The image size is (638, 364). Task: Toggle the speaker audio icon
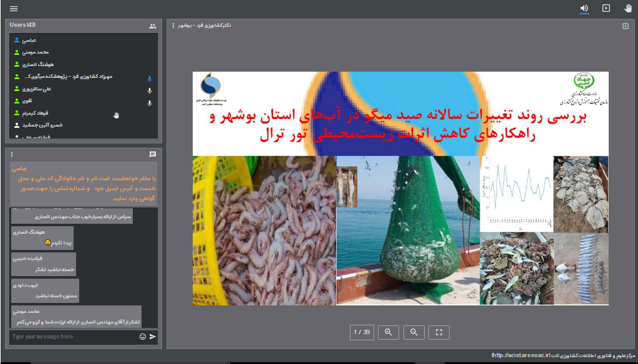coord(584,9)
